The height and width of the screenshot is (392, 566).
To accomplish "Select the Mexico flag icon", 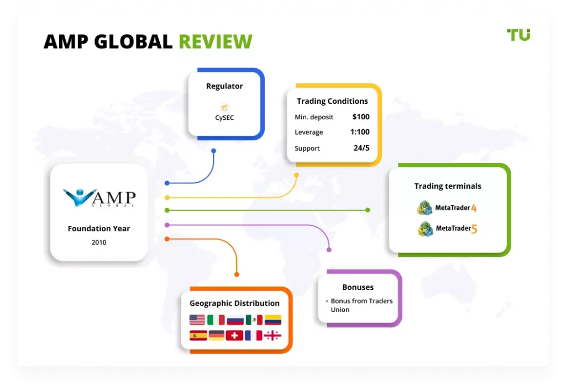I will 254,320.
